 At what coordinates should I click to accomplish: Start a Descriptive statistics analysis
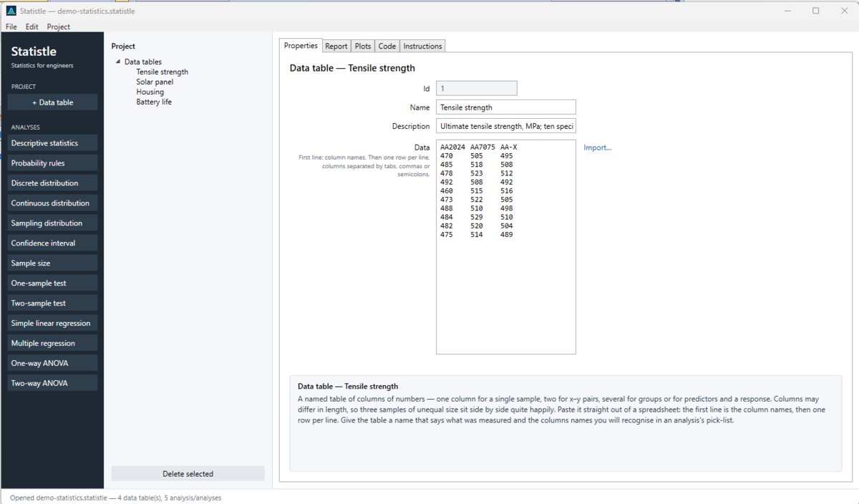click(52, 143)
